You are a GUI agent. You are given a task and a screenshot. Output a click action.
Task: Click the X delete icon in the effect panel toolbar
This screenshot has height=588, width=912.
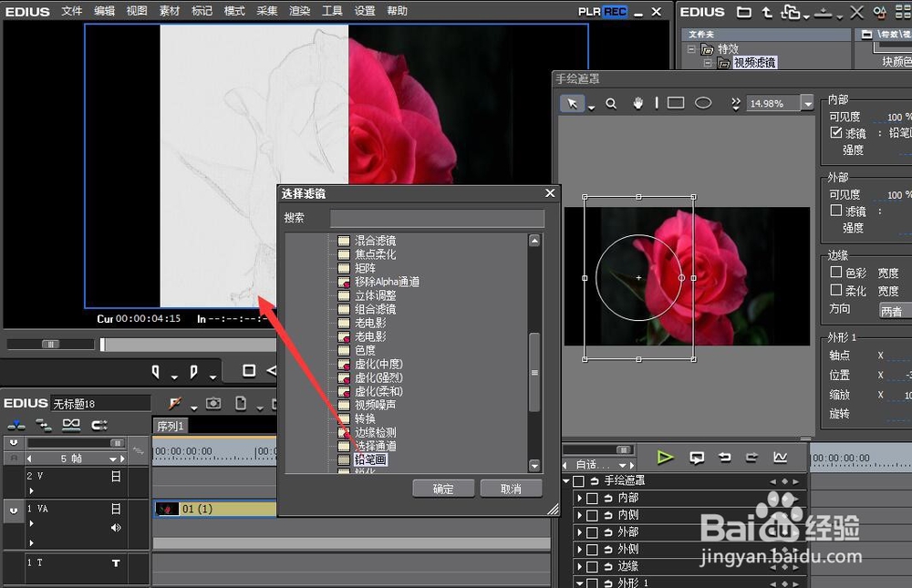coord(856,12)
